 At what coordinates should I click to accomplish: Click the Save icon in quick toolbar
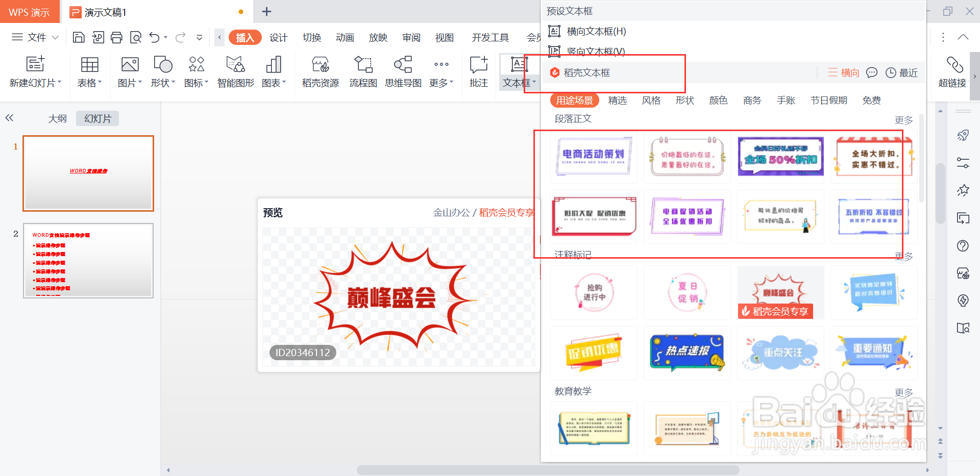click(x=79, y=37)
